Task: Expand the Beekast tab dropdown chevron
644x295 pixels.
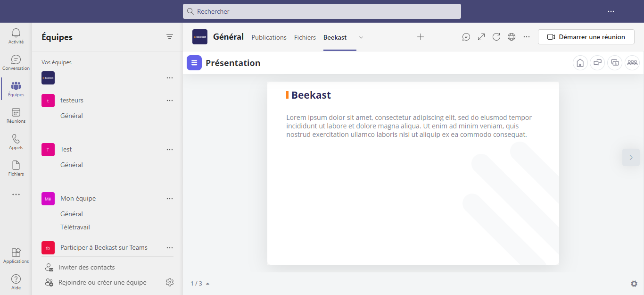Action: (x=361, y=37)
